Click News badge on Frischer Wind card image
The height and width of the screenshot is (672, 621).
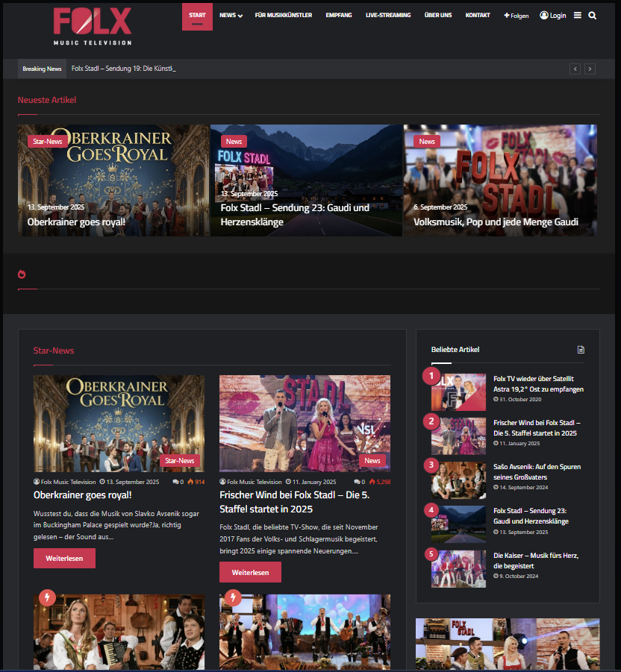click(372, 461)
